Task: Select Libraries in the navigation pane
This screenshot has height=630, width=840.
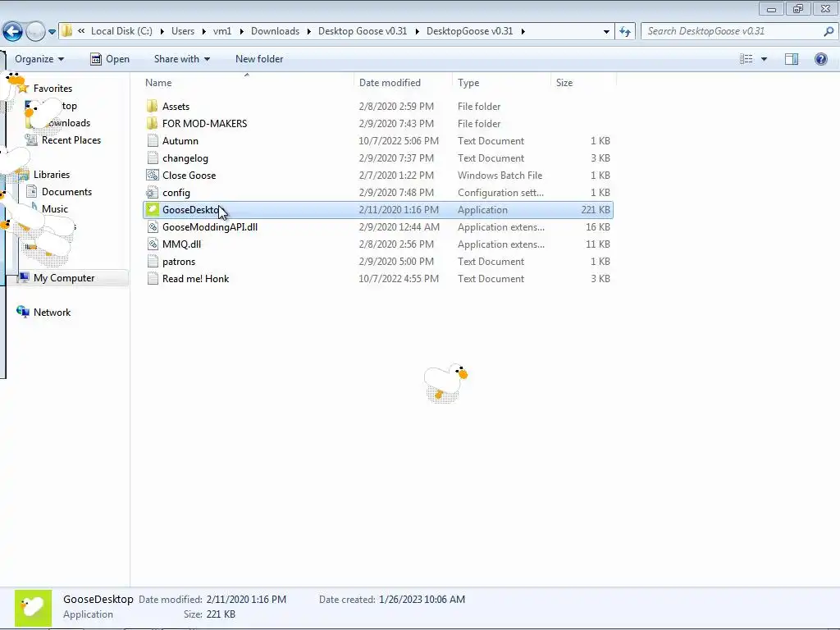Action: [x=52, y=175]
